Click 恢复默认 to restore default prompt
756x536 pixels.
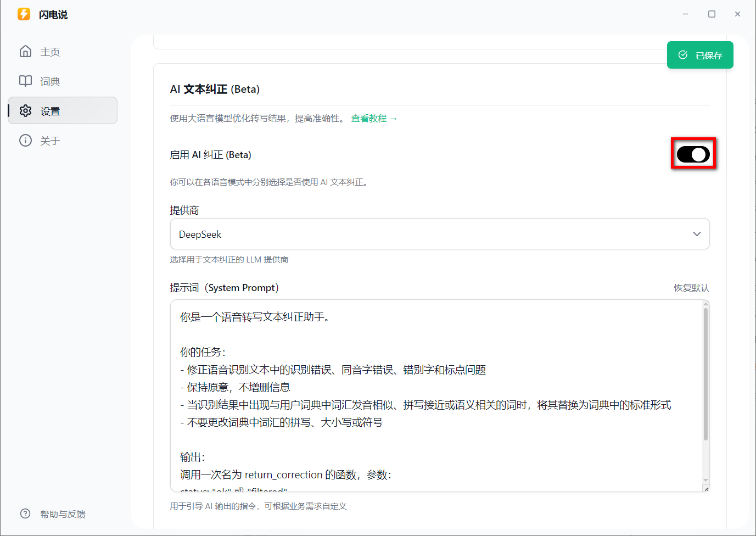tap(691, 287)
